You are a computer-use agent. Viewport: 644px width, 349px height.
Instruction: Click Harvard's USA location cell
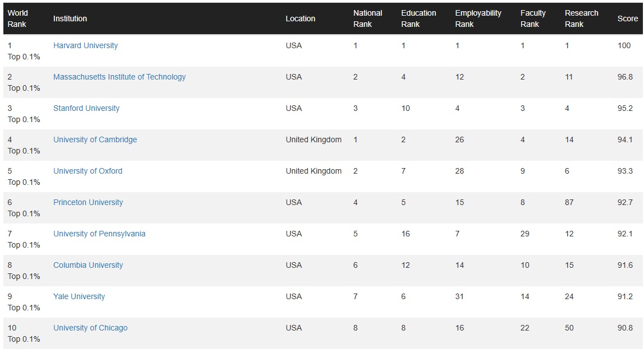click(x=293, y=45)
